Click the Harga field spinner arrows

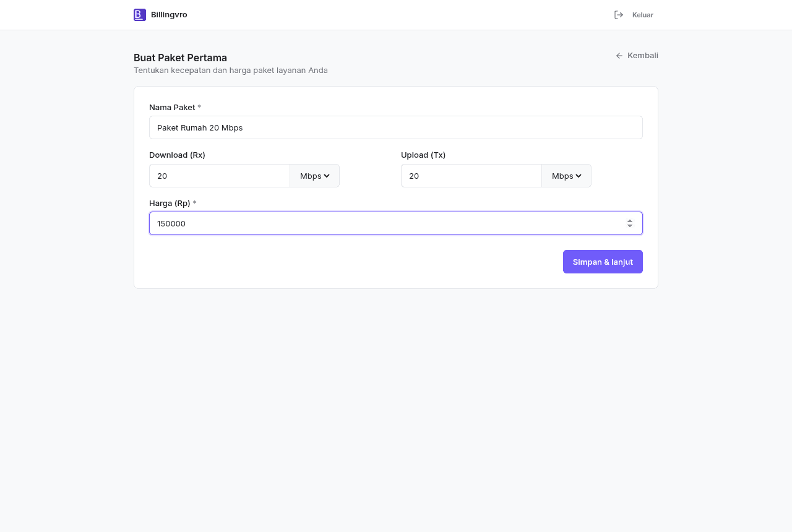pyautogui.click(x=630, y=223)
